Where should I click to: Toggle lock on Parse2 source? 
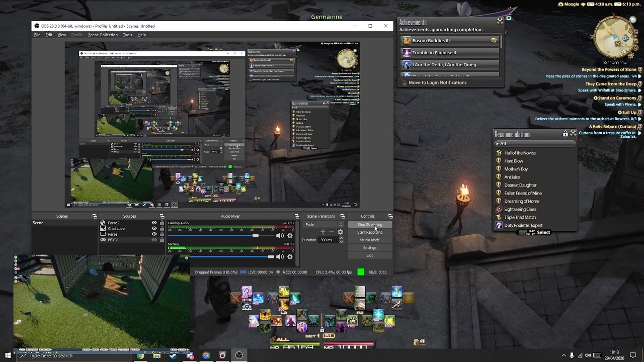162,223
